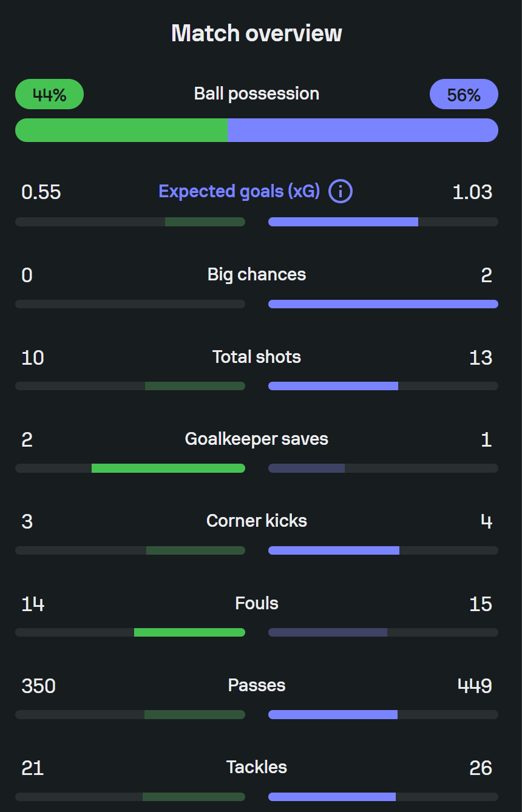
Task: Click the xG info icon
Action: tap(341, 192)
